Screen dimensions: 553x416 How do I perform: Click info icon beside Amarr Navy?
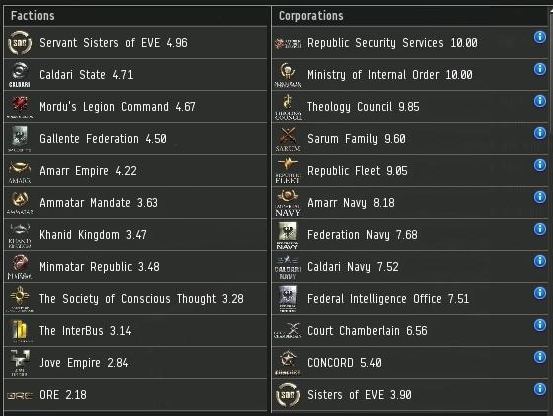pos(540,197)
